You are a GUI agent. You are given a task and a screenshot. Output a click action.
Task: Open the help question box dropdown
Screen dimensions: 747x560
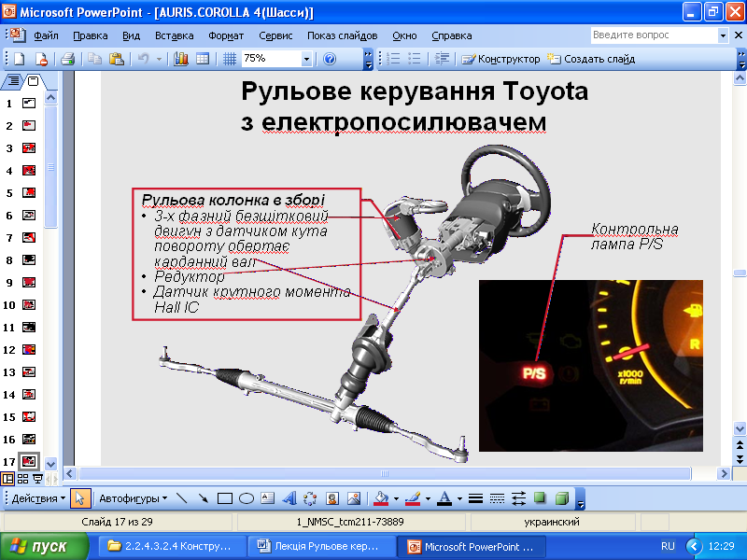(723, 35)
